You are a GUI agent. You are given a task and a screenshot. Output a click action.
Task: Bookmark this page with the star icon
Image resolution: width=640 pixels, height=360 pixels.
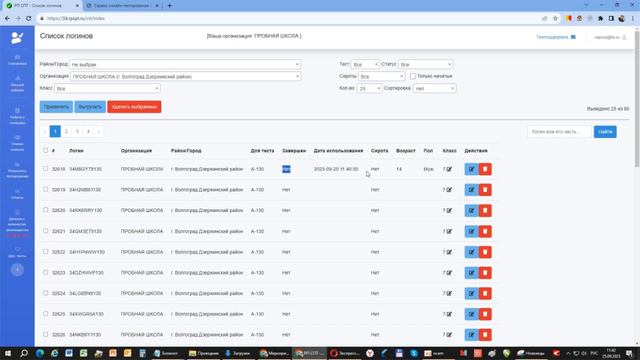click(555, 18)
